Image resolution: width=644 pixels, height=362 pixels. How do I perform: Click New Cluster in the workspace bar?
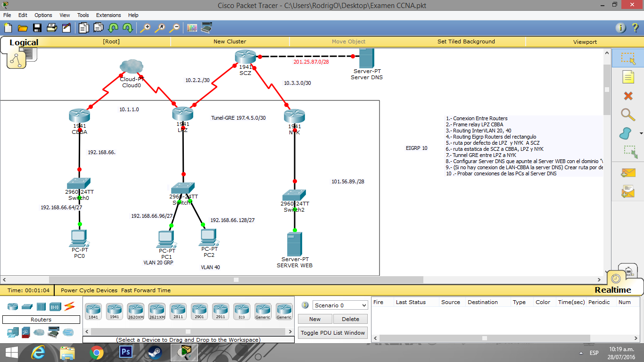point(230,41)
